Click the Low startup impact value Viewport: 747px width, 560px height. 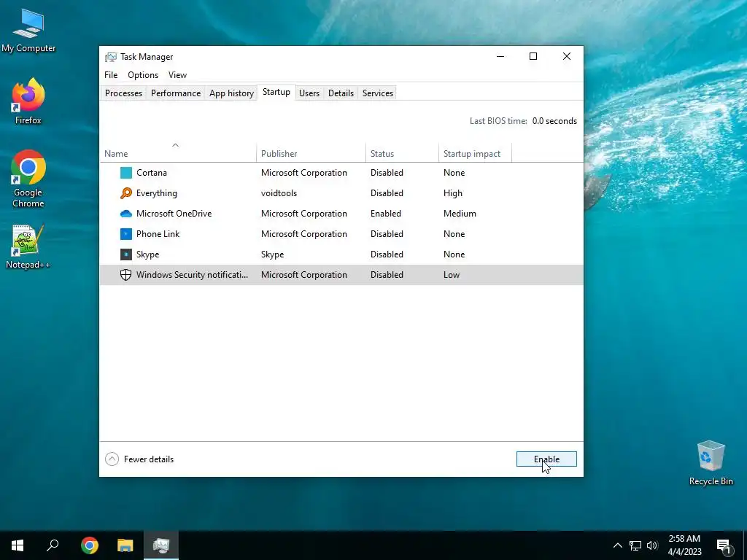click(452, 275)
